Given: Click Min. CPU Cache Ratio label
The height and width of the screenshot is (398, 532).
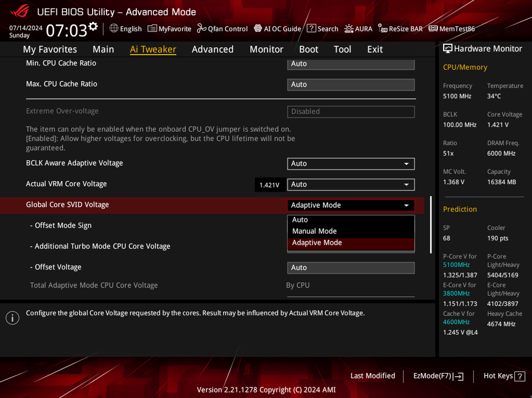Looking at the screenshot, I should coord(61,63).
